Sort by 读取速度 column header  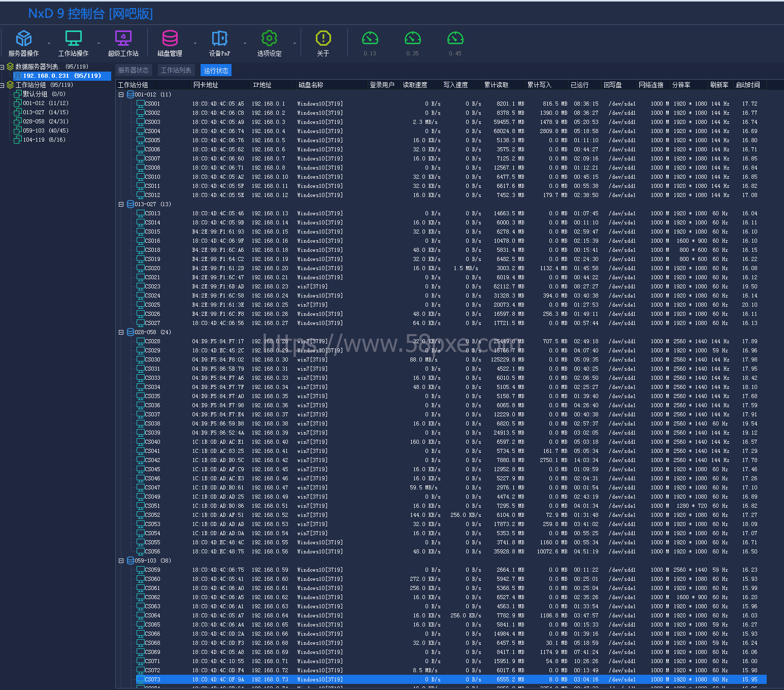coord(421,85)
